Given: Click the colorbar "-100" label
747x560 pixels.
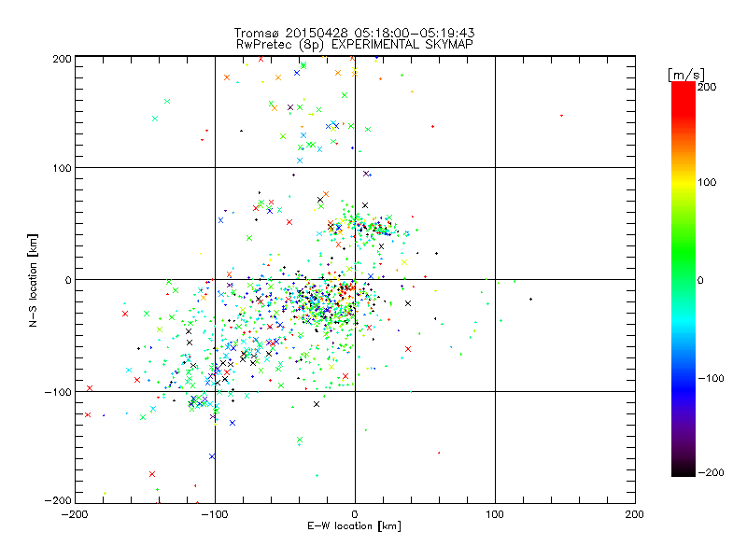Looking at the screenshot, I should [x=711, y=378].
